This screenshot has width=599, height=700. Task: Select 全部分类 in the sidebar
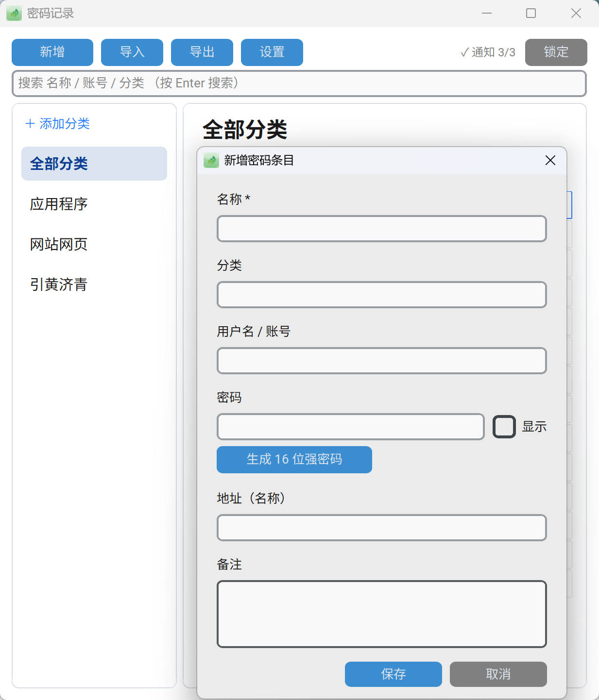tap(94, 164)
